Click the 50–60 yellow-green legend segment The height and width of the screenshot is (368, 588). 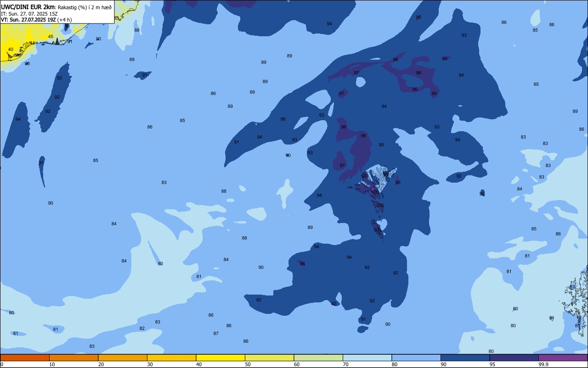tap(269, 357)
